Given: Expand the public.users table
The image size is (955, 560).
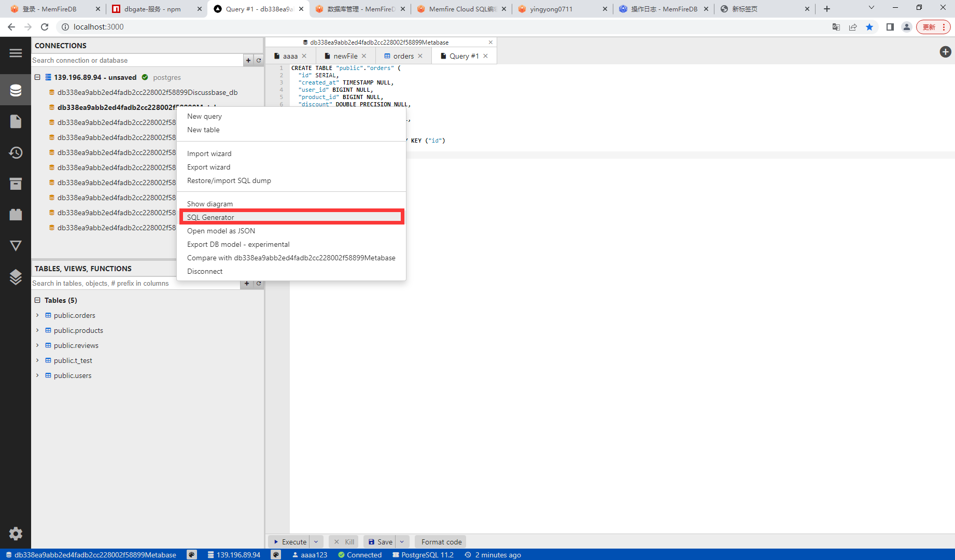Looking at the screenshot, I should [37, 375].
